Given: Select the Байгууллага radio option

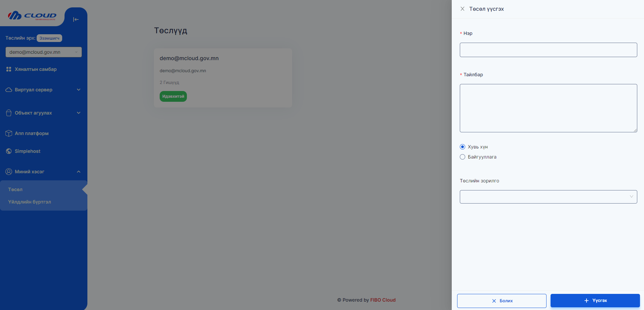Looking at the screenshot, I should pos(462,157).
